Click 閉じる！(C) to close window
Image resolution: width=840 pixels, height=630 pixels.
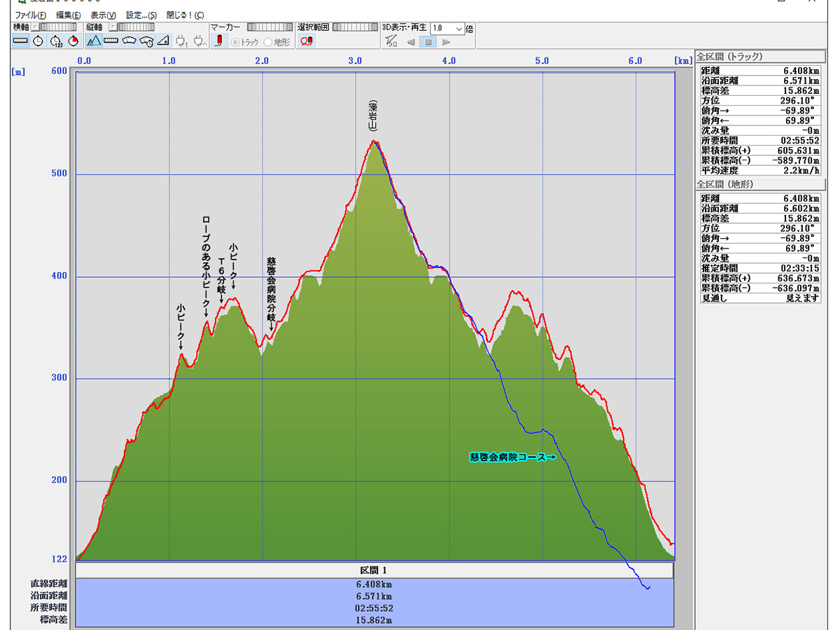(x=185, y=15)
